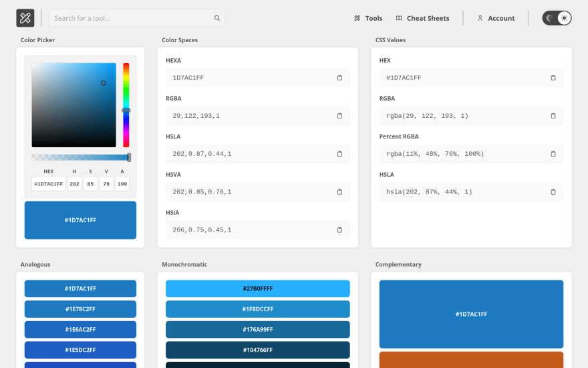Open the Account menu

point(496,18)
